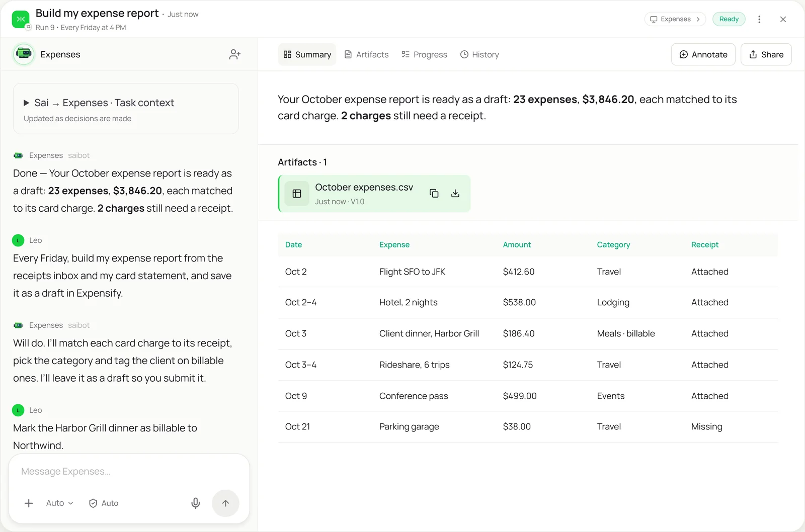
Task: Click the add person icon beside Expenses
Action: [234, 54]
